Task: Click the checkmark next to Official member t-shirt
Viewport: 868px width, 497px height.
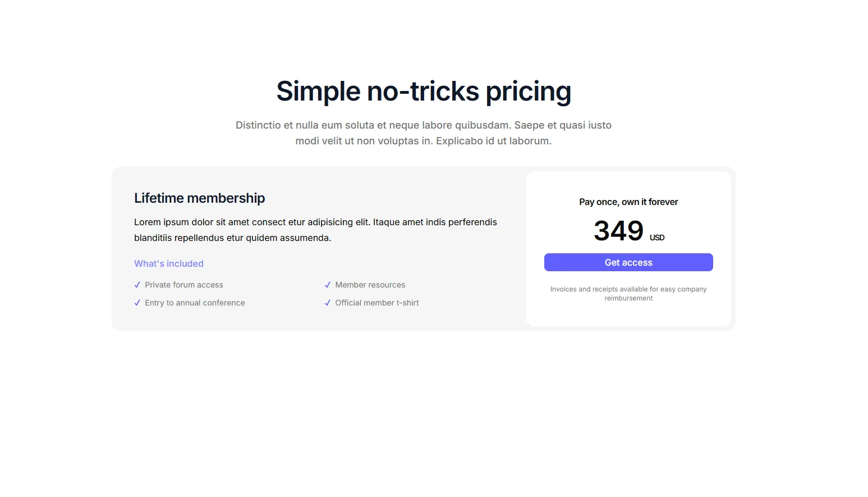Action: coord(328,303)
